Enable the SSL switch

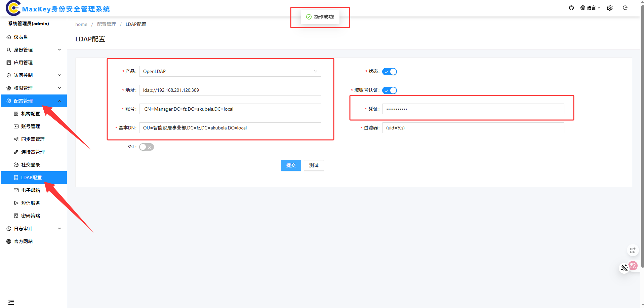click(147, 147)
